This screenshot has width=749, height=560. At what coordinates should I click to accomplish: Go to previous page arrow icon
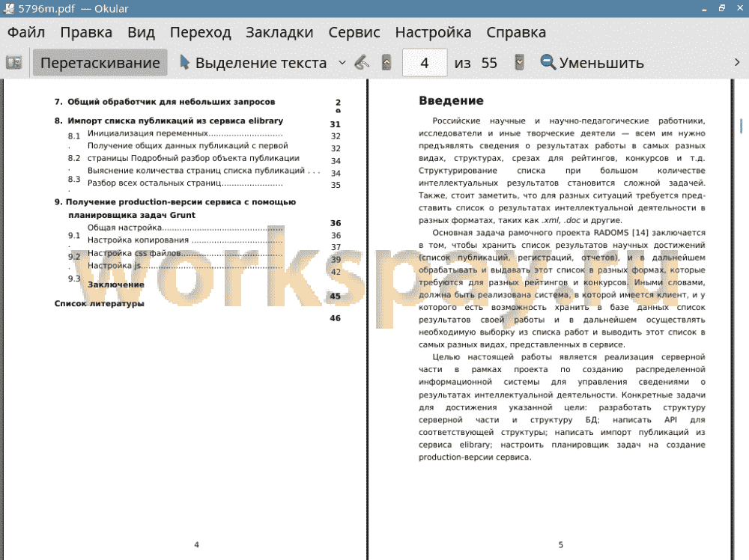tap(386, 63)
